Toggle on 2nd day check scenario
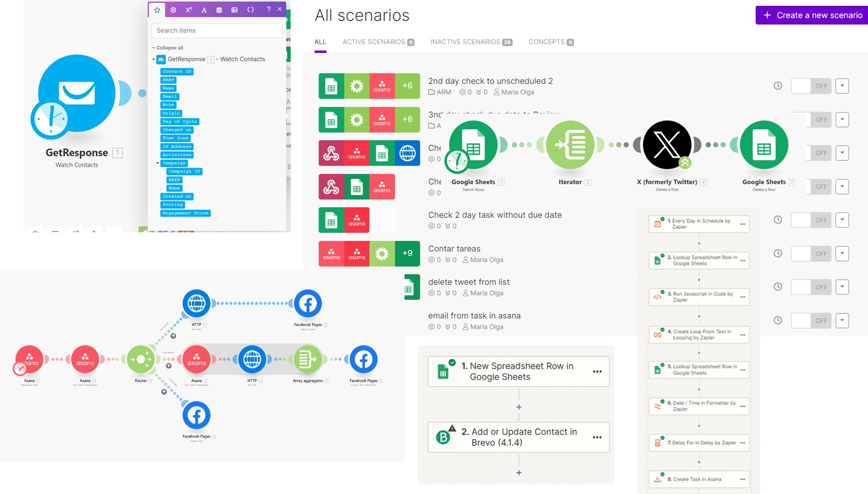868x494 pixels. tap(811, 86)
